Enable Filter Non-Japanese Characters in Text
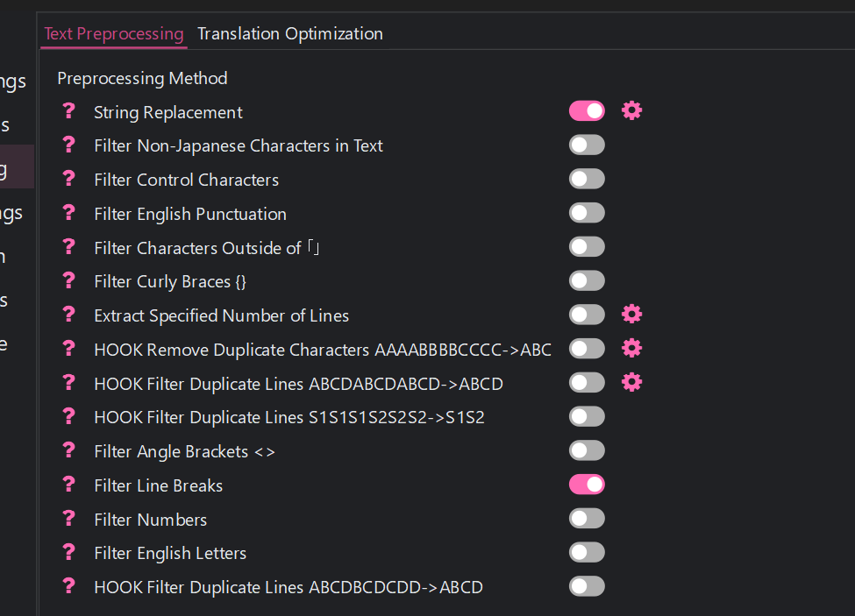 (587, 145)
